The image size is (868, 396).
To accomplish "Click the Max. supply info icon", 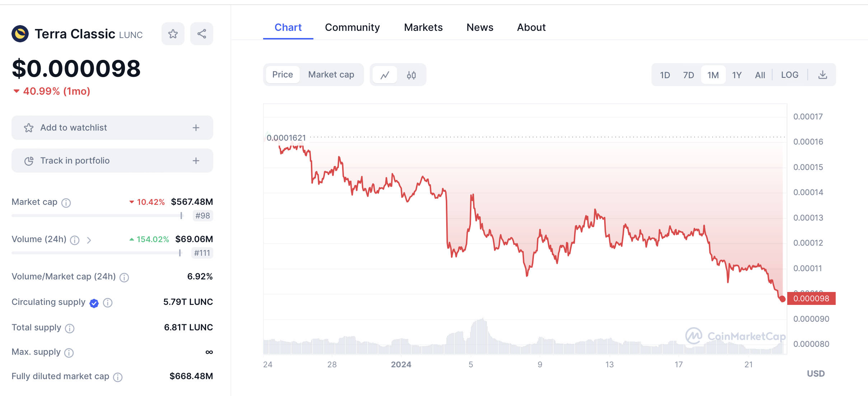I will [69, 353].
